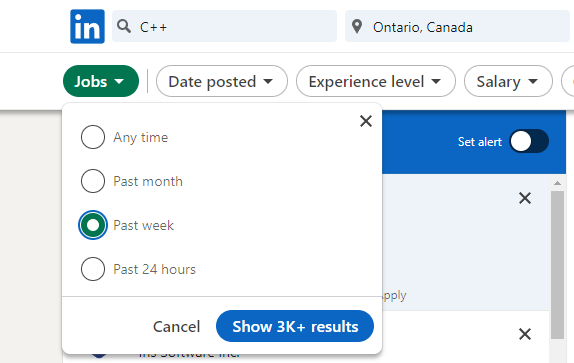Select the Past week radio button
The height and width of the screenshot is (363, 574).
pyautogui.click(x=93, y=225)
